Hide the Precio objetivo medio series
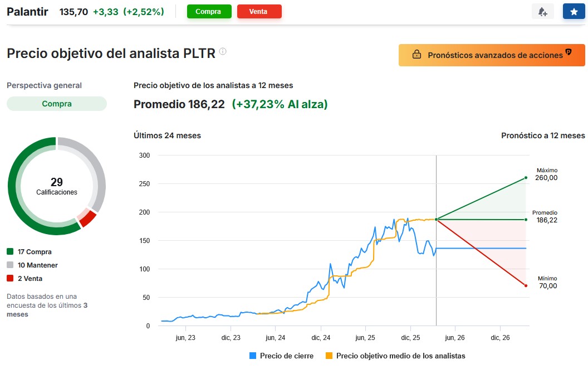This screenshot has width=588, height=369. (x=401, y=356)
